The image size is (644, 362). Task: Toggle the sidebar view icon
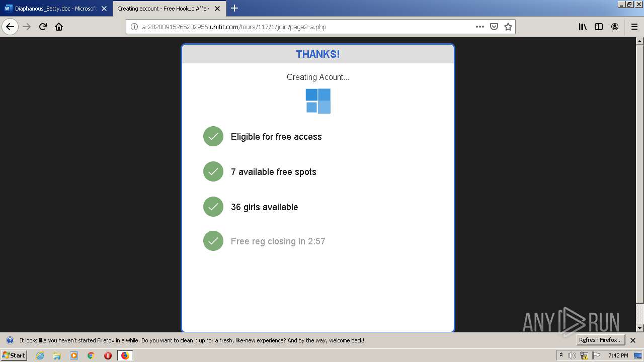coord(599,27)
